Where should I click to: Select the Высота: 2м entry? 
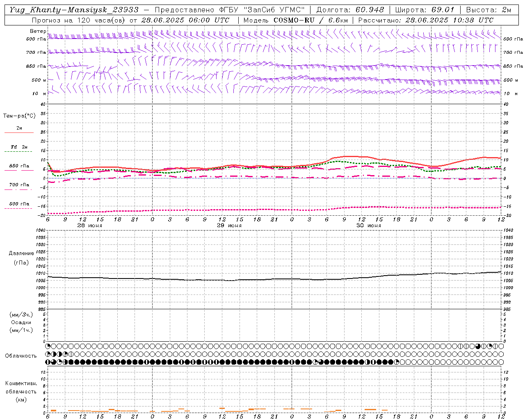pos(488,10)
